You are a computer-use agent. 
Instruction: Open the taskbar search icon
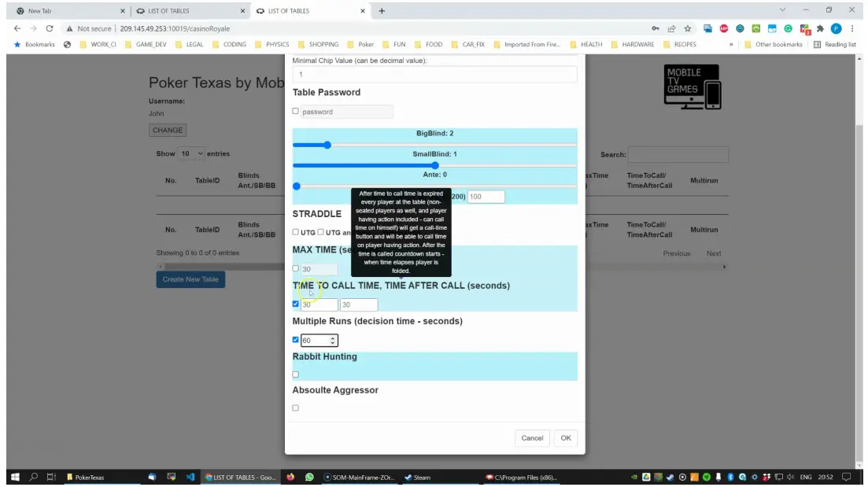coord(33,477)
